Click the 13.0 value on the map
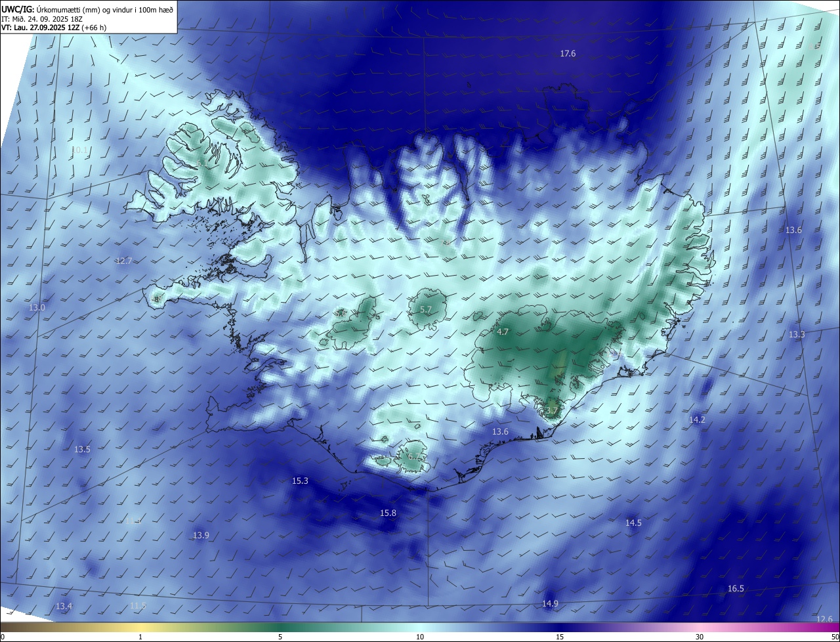 (37, 308)
